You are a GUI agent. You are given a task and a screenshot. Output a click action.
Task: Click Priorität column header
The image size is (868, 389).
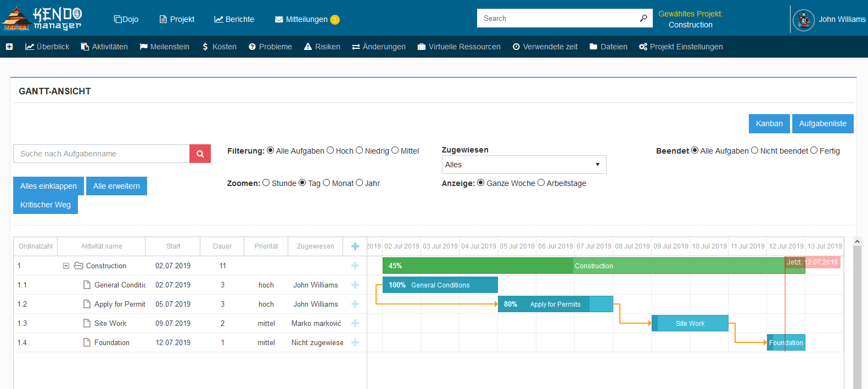[266, 246]
